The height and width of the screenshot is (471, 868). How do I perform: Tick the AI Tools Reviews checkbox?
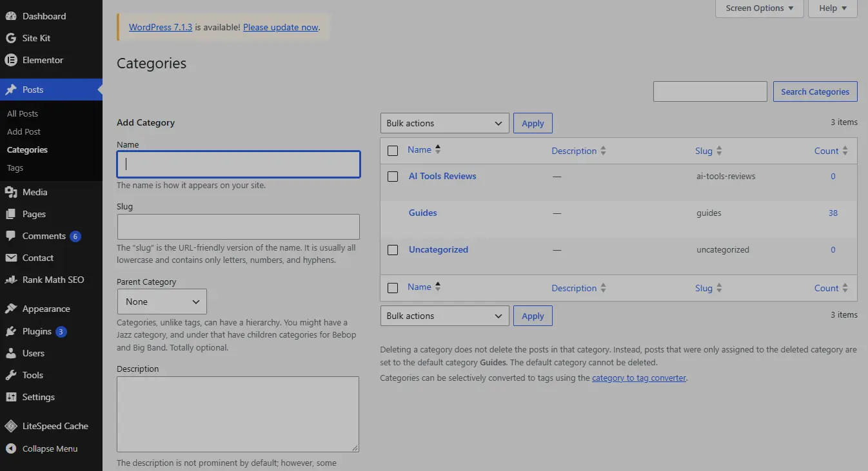coord(393,177)
